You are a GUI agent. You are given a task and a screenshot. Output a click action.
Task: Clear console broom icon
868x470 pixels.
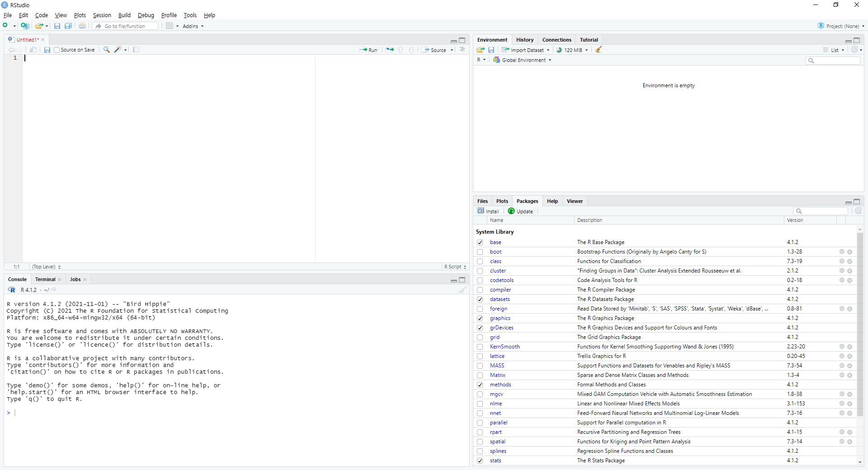click(462, 290)
